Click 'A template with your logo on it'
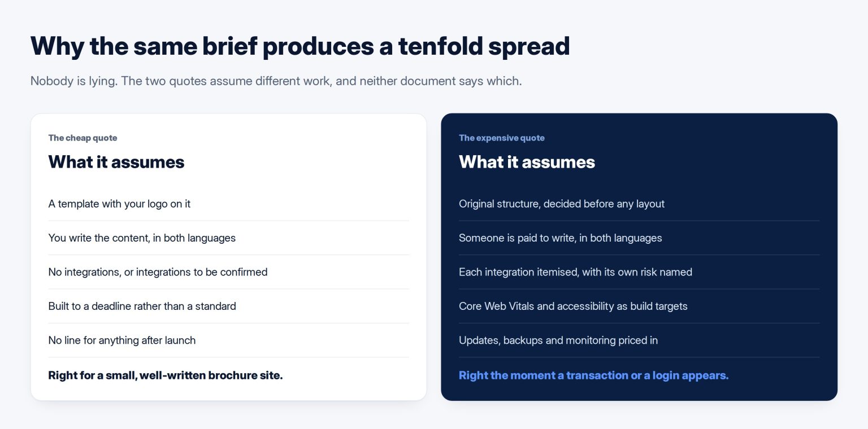The image size is (868, 429). 119,204
